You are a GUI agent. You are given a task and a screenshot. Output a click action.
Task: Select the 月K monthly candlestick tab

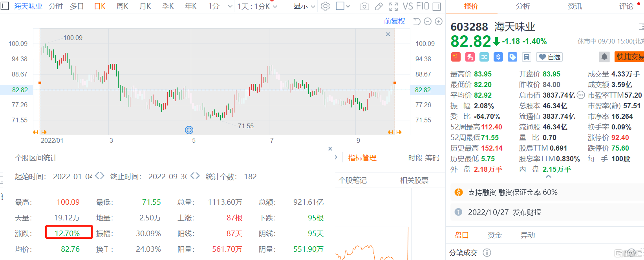point(145,6)
